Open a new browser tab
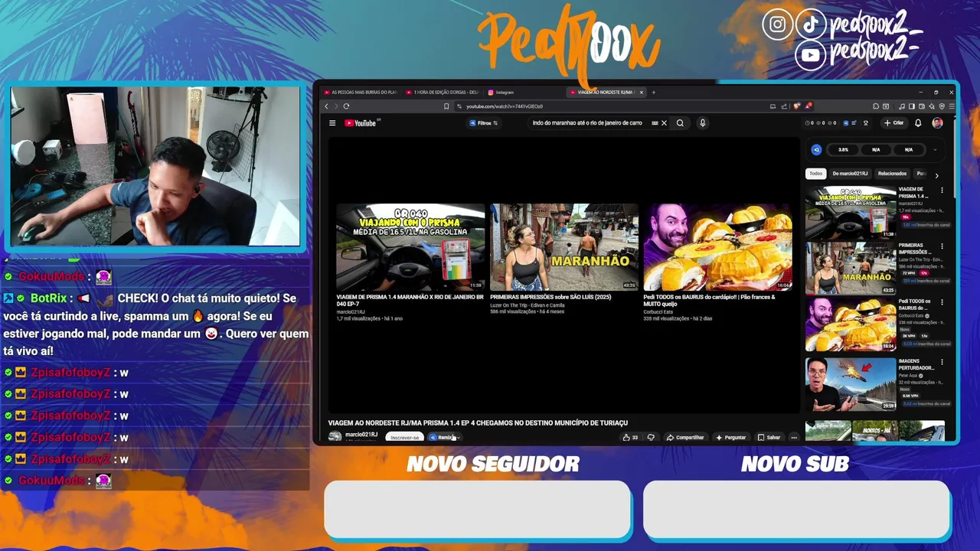This screenshot has height=551, width=980. coord(653,93)
